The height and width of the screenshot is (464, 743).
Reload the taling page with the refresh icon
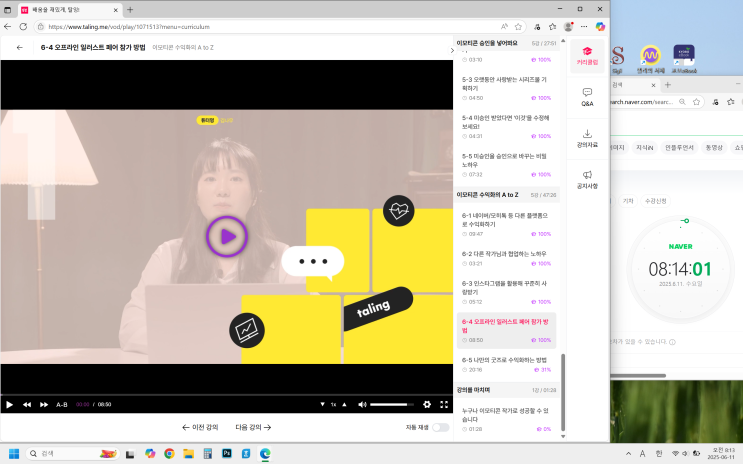[x=23, y=27]
